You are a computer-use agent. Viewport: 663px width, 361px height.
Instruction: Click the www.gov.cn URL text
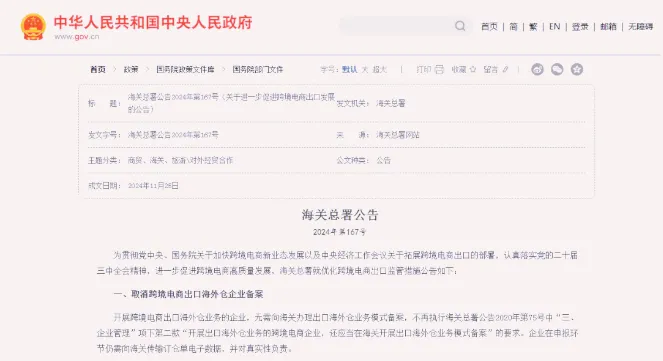point(77,37)
